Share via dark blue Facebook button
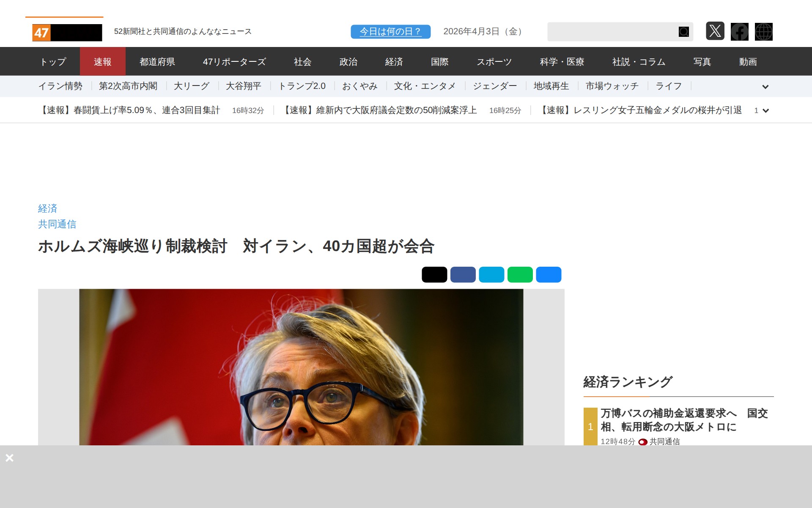 pos(463,274)
